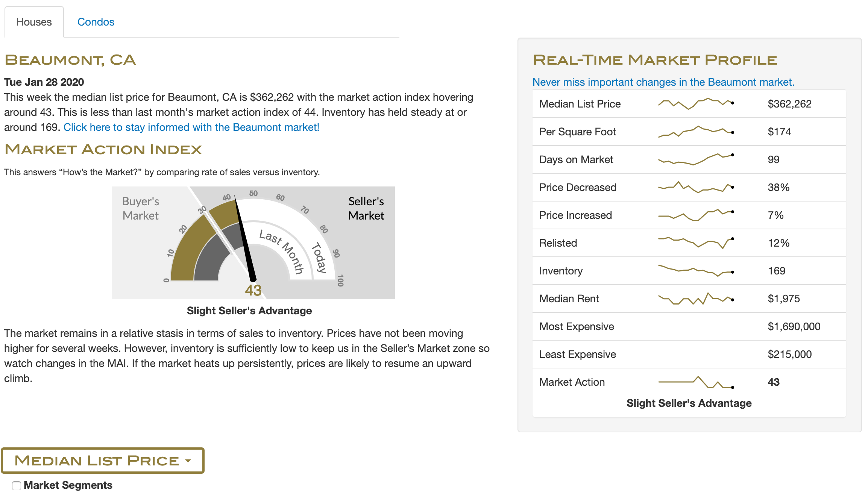Select the Median List Price row label
The image size is (868, 494).
[x=580, y=104]
